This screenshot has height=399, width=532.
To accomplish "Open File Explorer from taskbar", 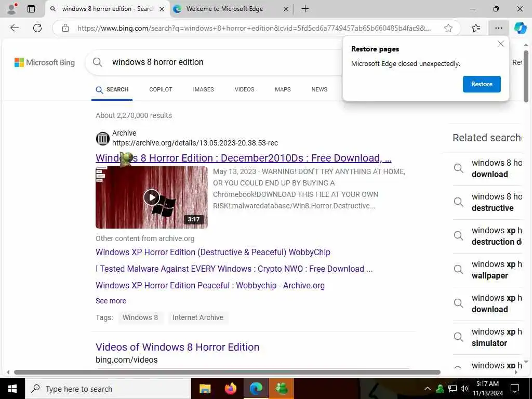I will [205, 389].
